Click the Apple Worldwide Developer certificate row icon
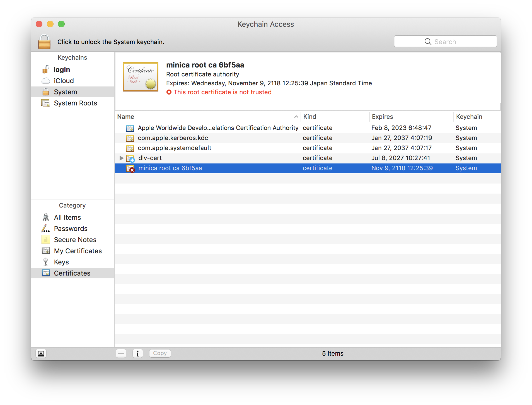 (x=130, y=128)
